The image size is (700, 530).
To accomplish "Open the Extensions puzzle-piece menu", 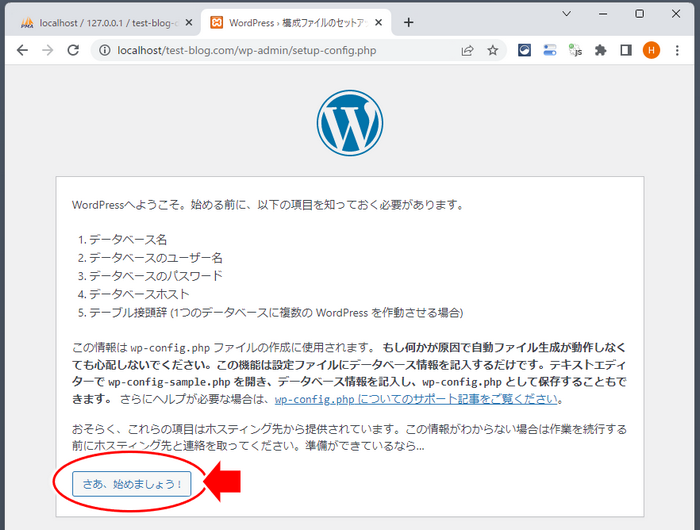I will [600, 50].
